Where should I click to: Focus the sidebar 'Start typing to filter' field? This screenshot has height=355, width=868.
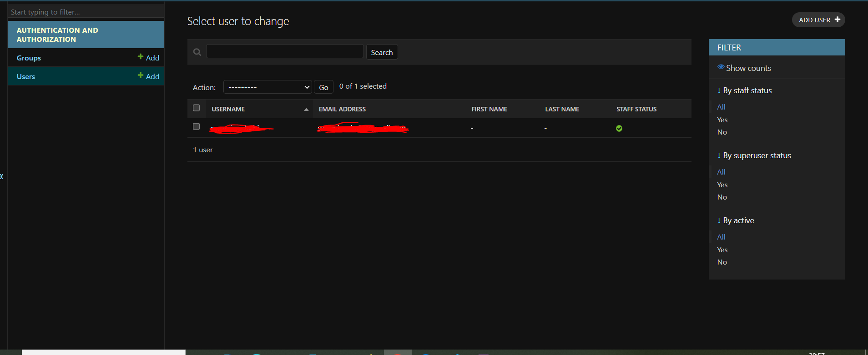[x=86, y=12]
